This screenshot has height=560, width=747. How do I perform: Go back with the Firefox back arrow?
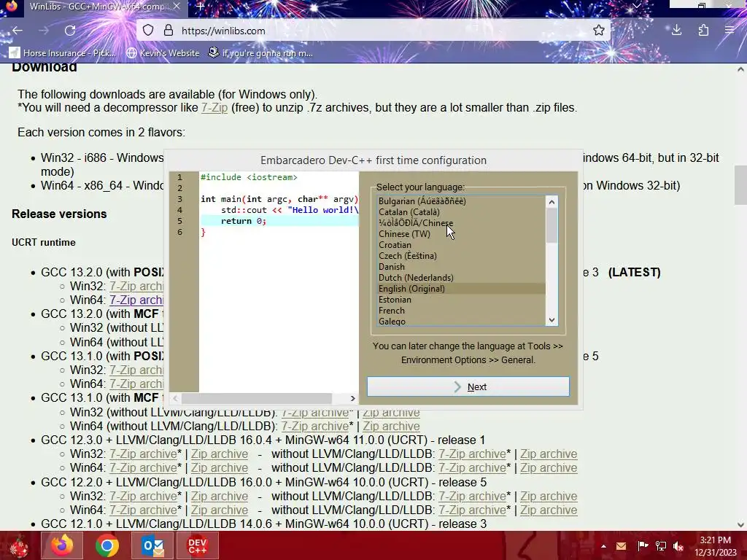18,31
